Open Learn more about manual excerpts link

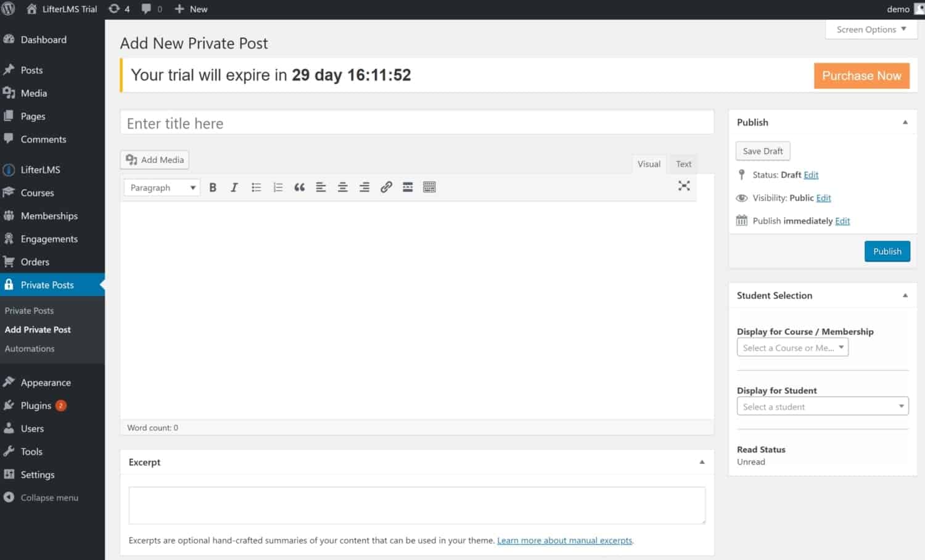(x=565, y=540)
